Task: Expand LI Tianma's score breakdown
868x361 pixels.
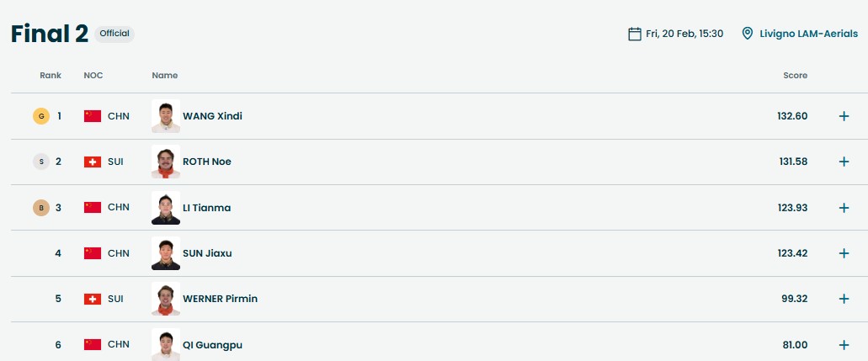Action: point(844,208)
